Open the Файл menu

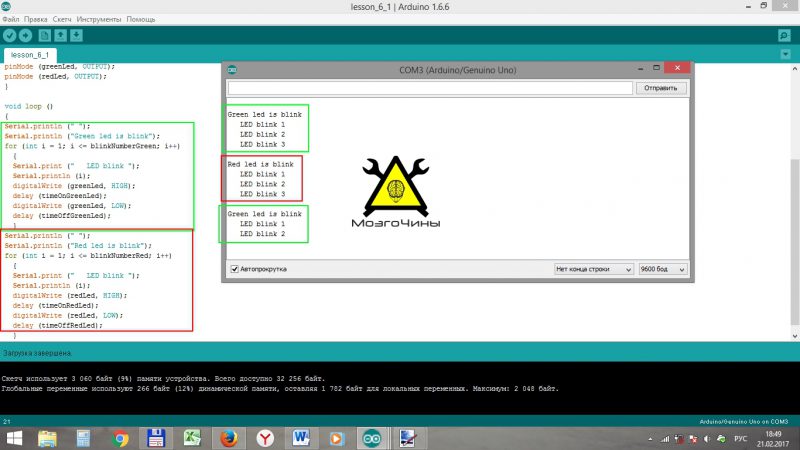[x=11, y=19]
